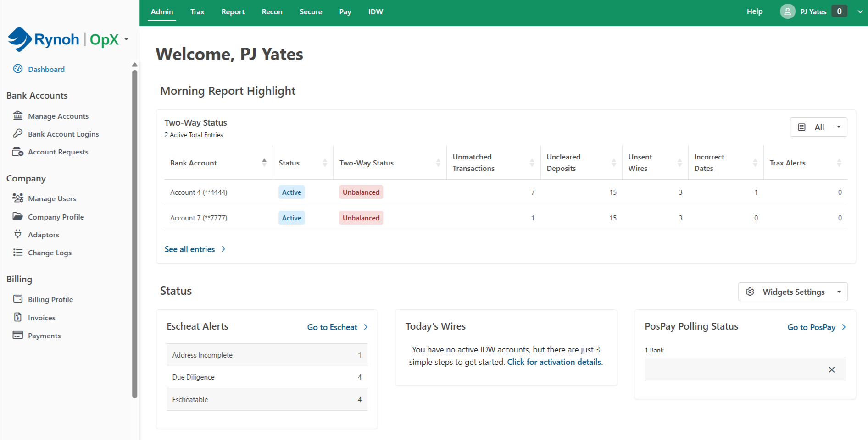Open the Help menu

pyautogui.click(x=755, y=11)
